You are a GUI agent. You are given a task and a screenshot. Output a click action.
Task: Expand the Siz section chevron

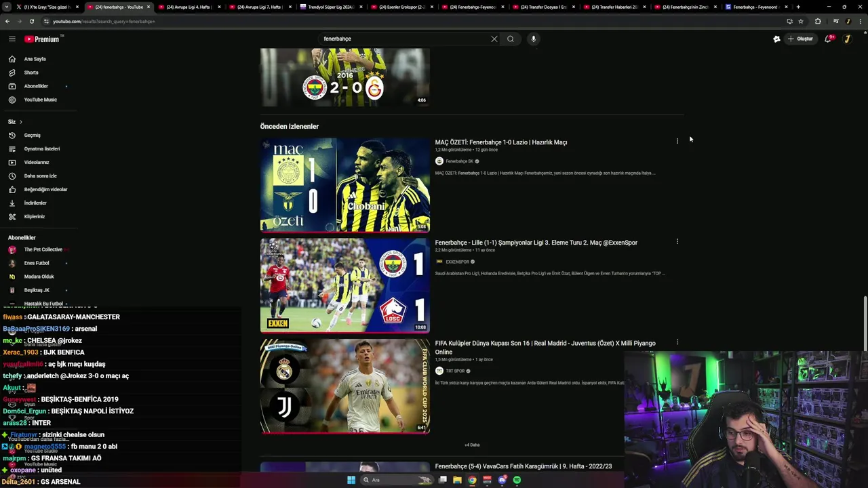point(20,122)
